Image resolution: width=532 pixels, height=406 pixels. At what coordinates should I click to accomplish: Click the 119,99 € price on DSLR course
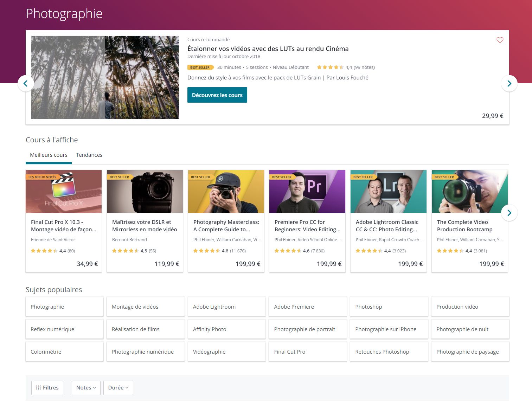(x=167, y=264)
